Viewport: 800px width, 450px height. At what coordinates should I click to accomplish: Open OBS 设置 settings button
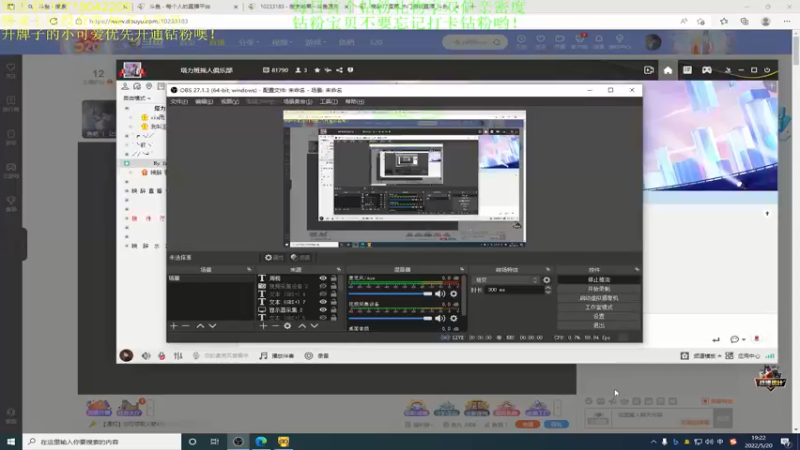pos(598,316)
